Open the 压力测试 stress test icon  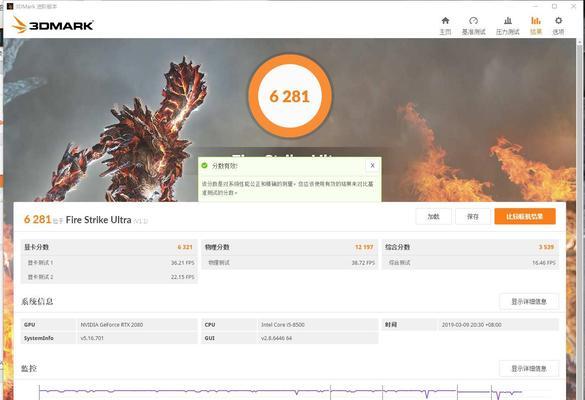tap(507, 21)
